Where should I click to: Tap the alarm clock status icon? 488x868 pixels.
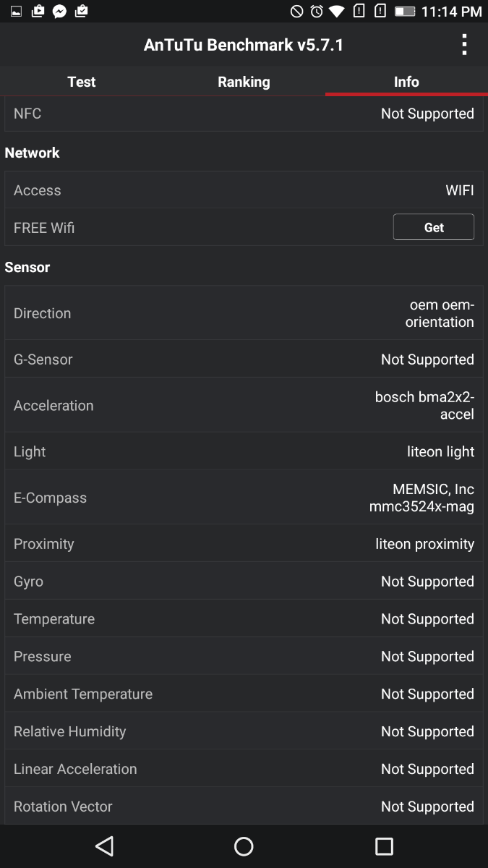click(317, 11)
